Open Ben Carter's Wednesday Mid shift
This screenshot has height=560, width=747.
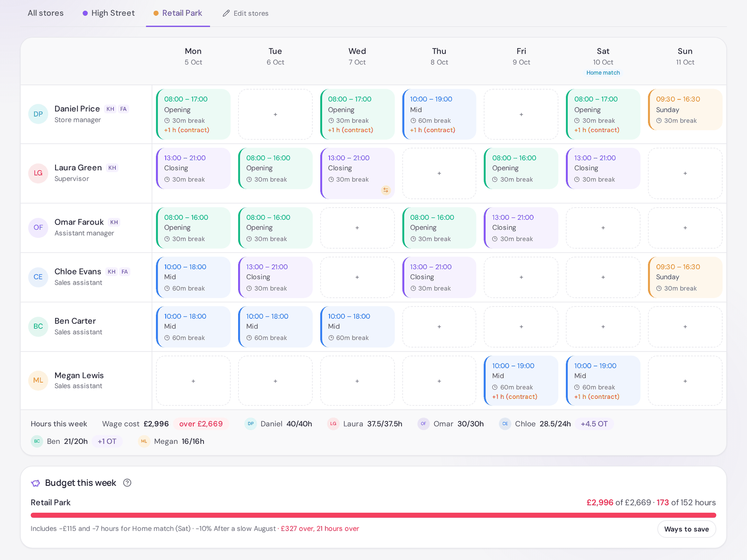click(x=357, y=327)
